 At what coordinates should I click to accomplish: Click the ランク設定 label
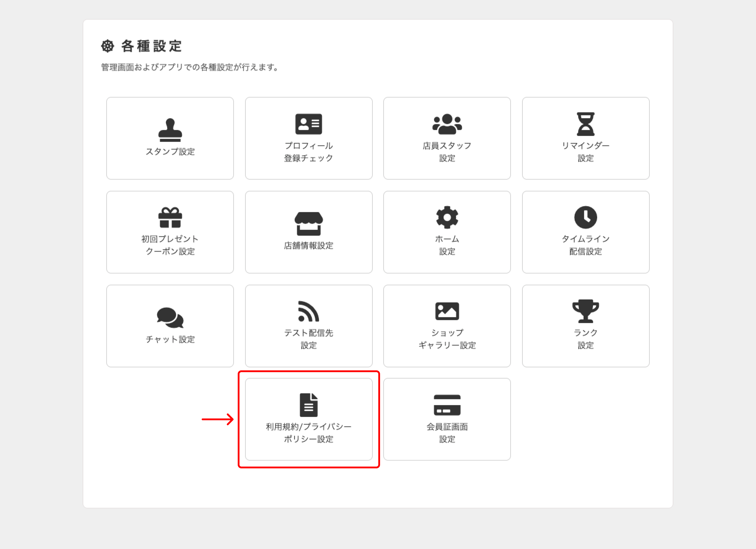click(586, 339)
